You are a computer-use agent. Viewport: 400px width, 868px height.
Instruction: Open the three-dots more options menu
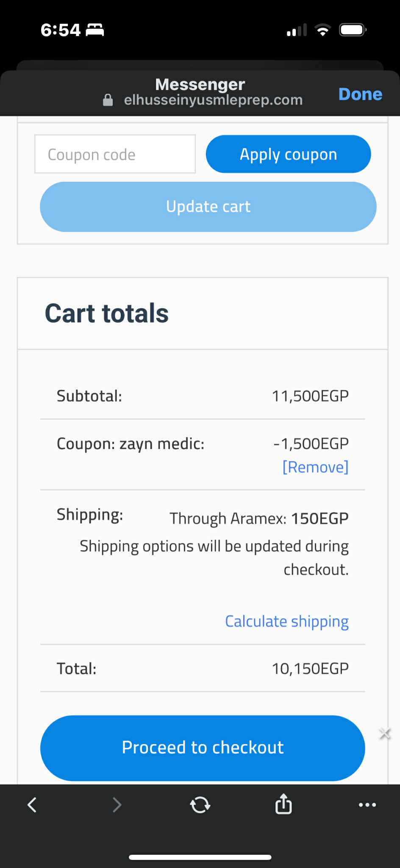[x=367, y=804]
